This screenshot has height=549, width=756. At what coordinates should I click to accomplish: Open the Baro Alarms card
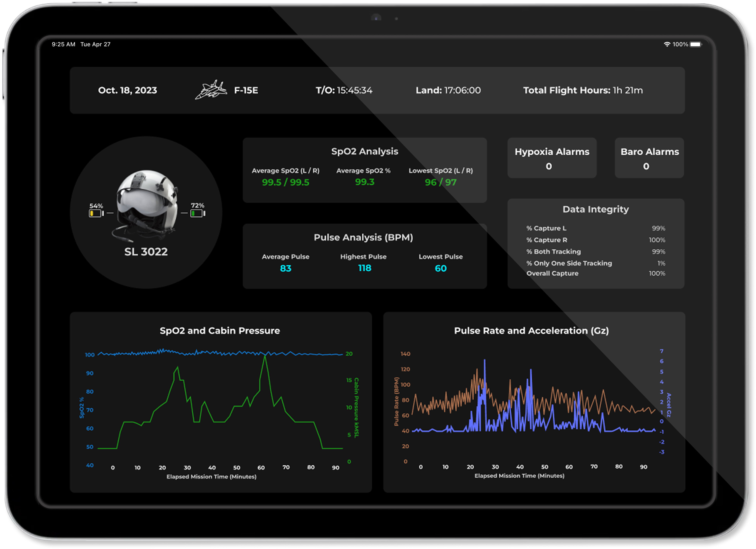(649, 158)
